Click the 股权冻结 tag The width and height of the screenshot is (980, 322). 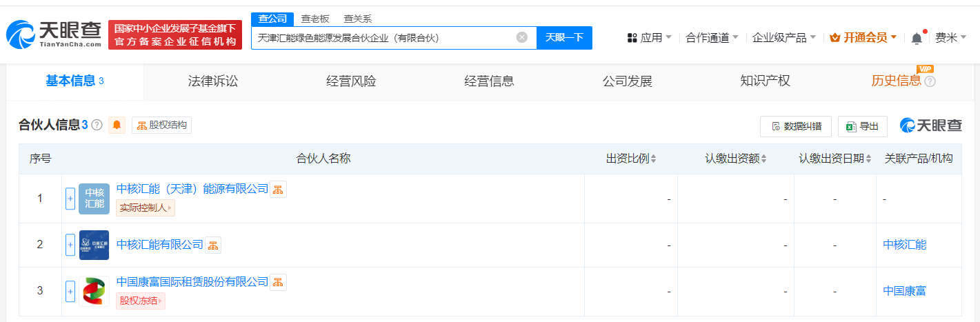tap(141, 301)
